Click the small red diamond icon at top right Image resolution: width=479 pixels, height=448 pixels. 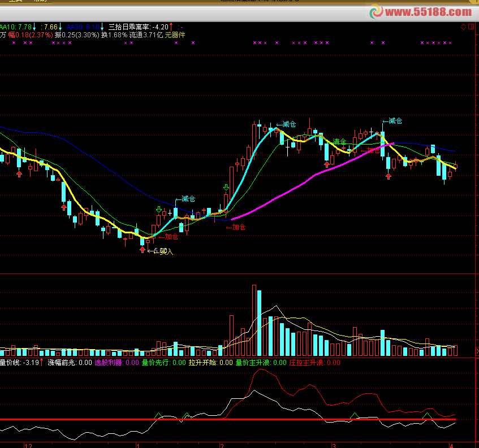click(x=463, y=27)
